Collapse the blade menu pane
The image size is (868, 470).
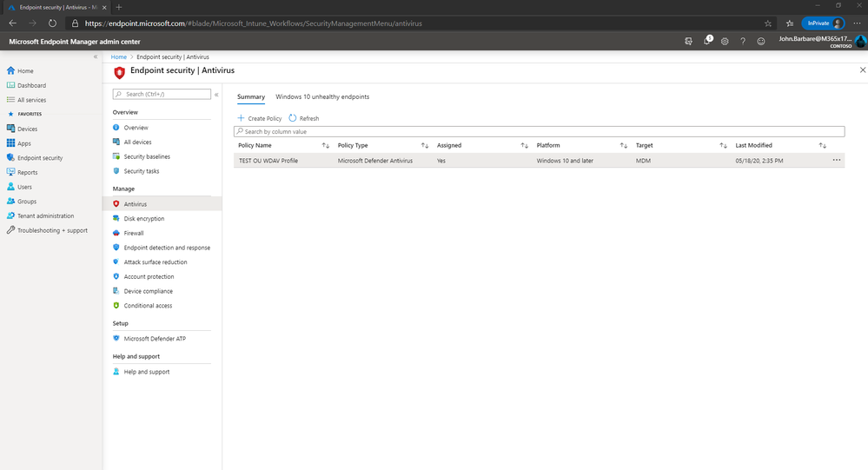click(216, 95)
